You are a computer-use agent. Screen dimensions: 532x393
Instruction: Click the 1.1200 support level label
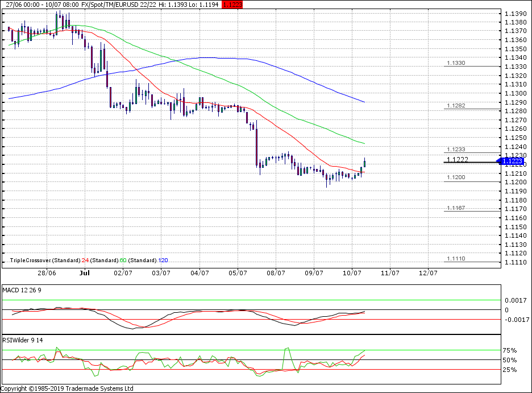(x=456, y=177)
